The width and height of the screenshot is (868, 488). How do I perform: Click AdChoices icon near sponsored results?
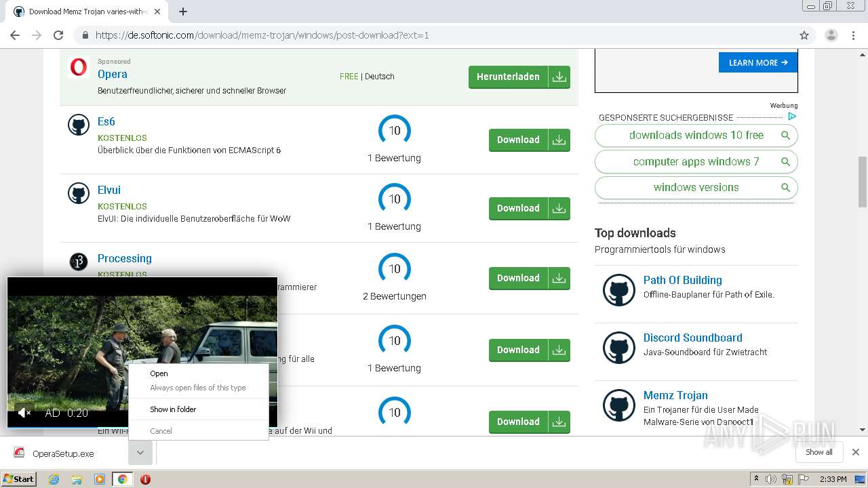791,117
